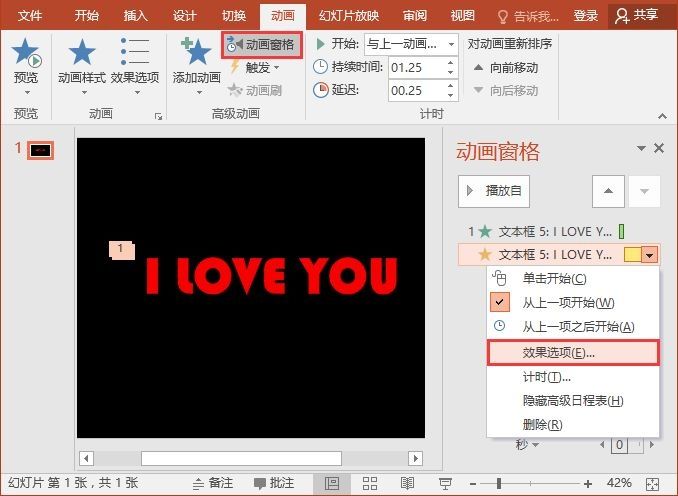
Task: Open the Animation Pane options arrow
Action: (x=641, y=148)
